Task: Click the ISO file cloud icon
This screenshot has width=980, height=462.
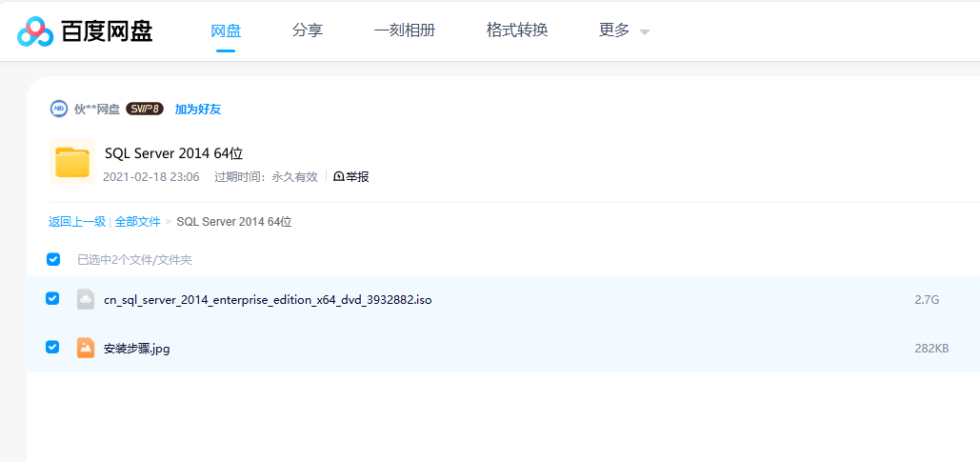Action: point(86,299)
